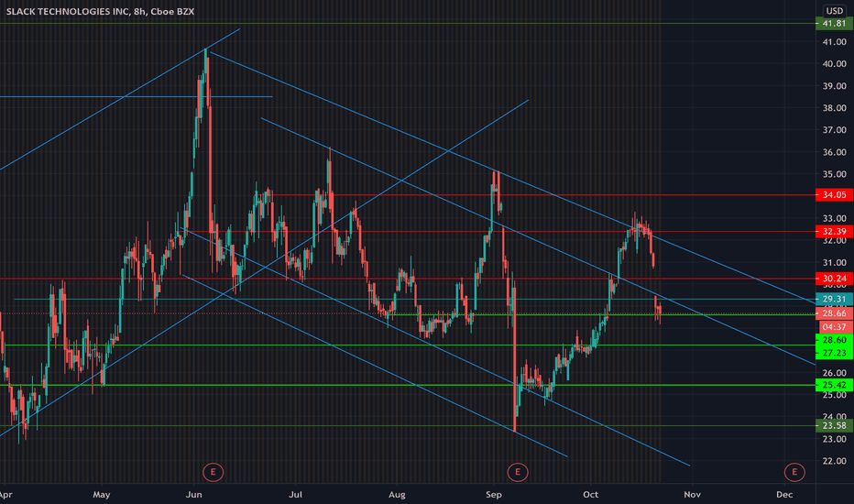The width and height of the screenshot is (854, 504).
Task: Select the 41.81 price level label
Action: (x=834, y=24)
